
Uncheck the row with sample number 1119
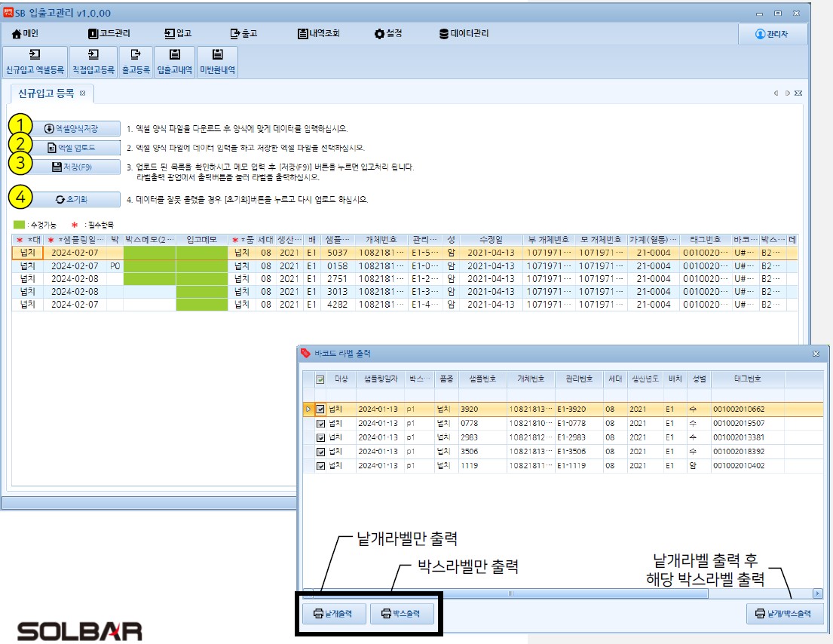coord(320,466)
